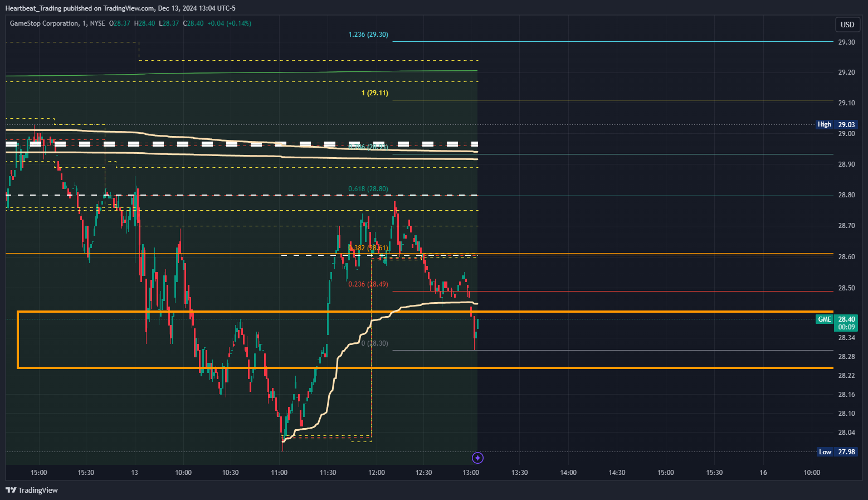Click the 28.22 price axis label

pos(846,376)
